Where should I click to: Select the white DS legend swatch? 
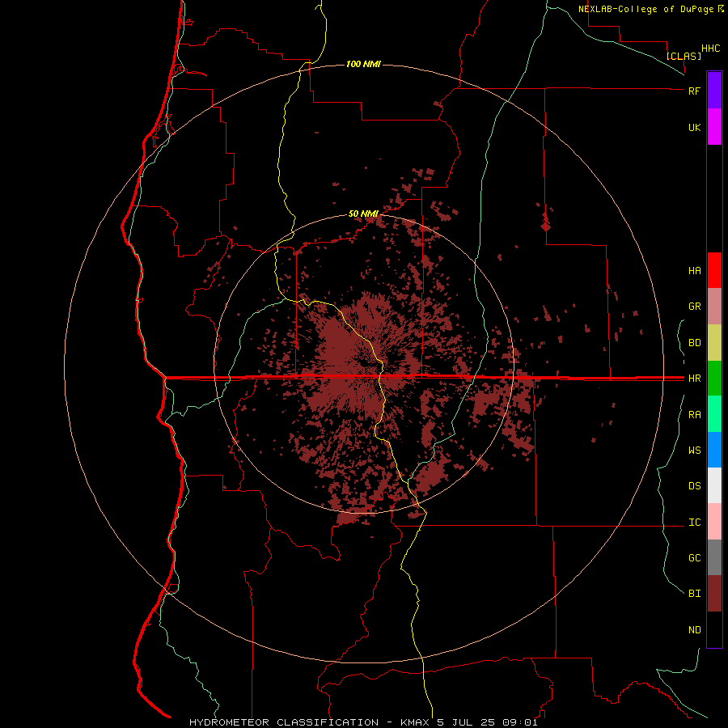pyautogui.click(x=714, y=485)
